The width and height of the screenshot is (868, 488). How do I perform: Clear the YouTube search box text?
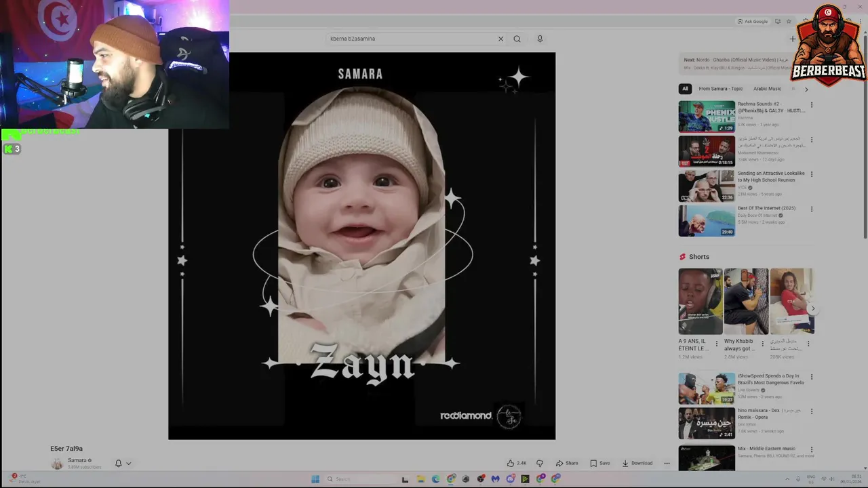[x=500, y=39]
